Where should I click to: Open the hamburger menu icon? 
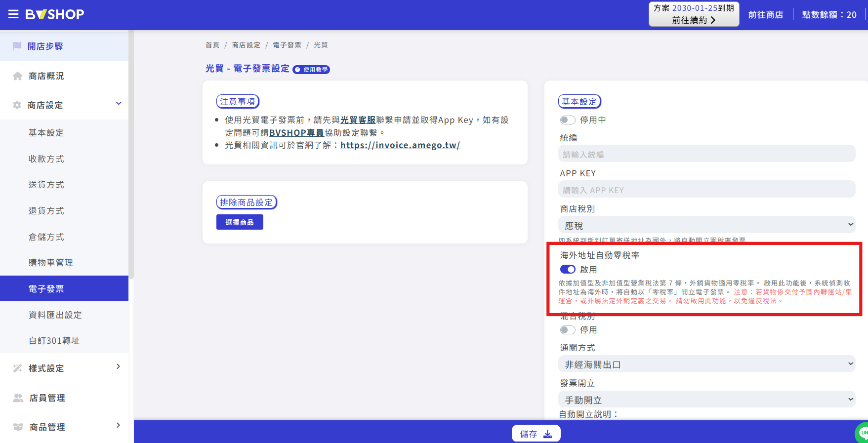[13, 14]
